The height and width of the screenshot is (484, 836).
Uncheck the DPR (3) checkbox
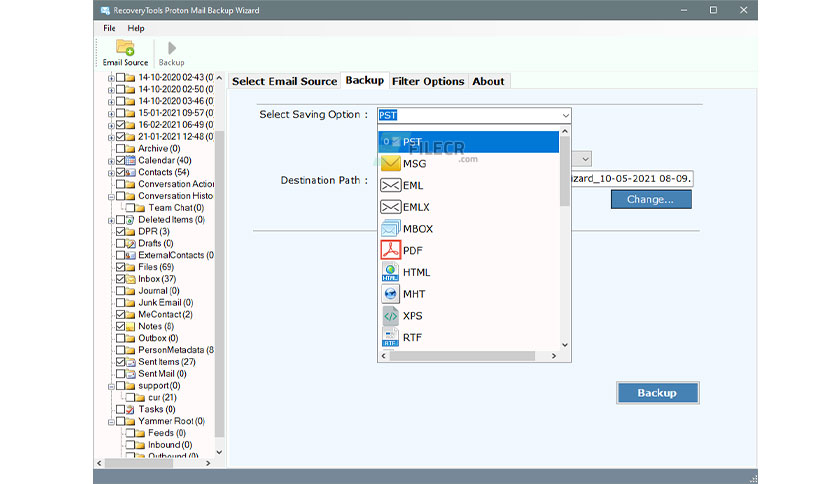point(120,231)
